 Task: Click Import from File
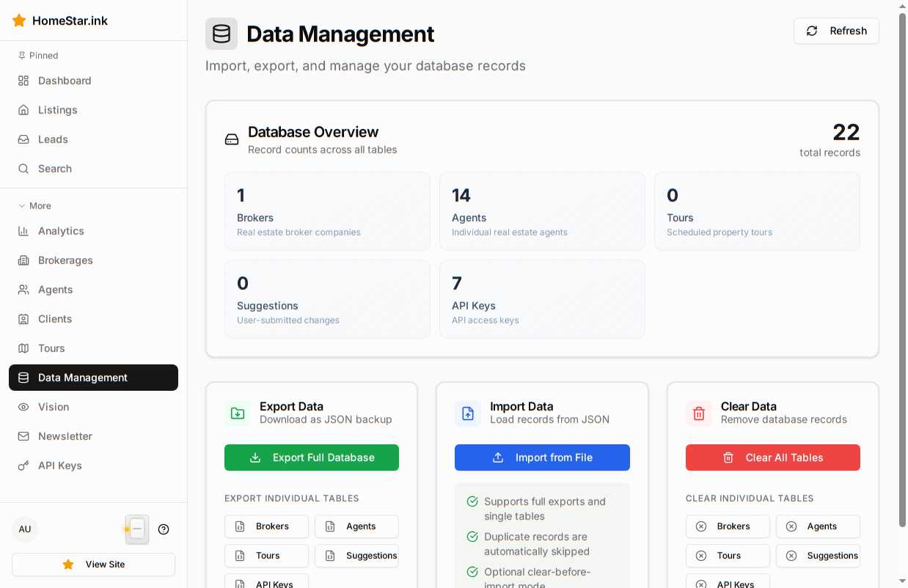point(542,457)
